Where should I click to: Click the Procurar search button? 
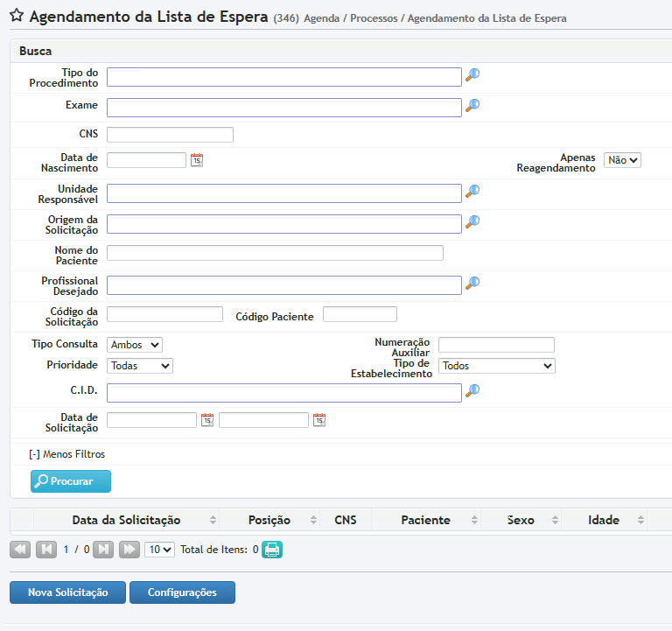[x=71, y=481]
